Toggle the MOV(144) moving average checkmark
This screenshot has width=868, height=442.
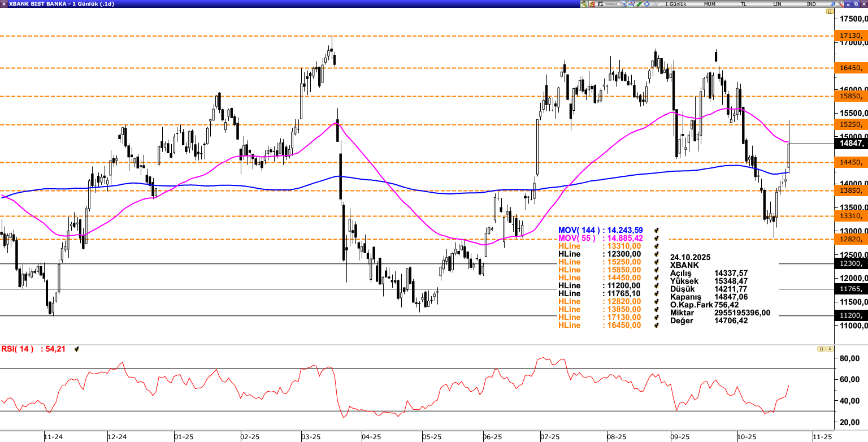tap(657, 231)
